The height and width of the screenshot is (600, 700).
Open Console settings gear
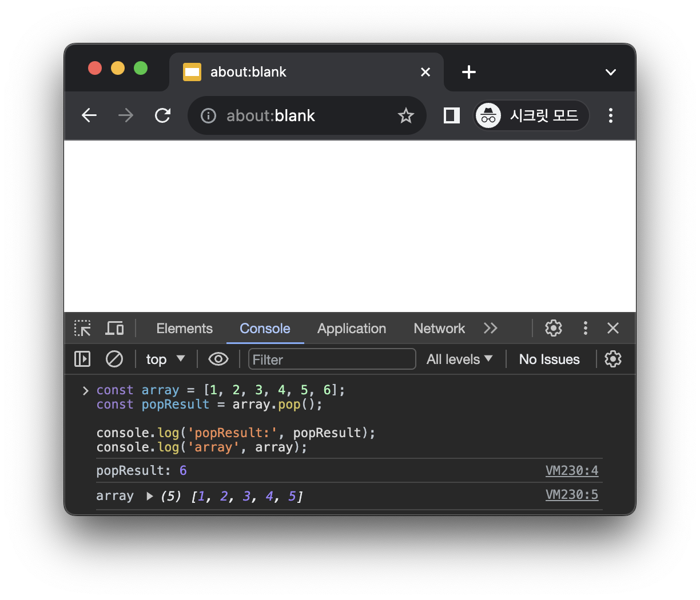[x=613, y=359]
